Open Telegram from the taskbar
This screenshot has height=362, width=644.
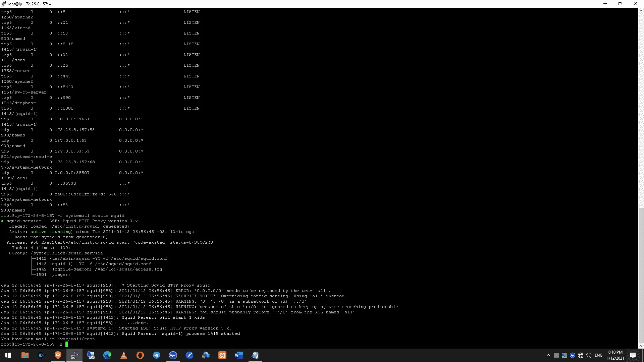coord(157,355)
